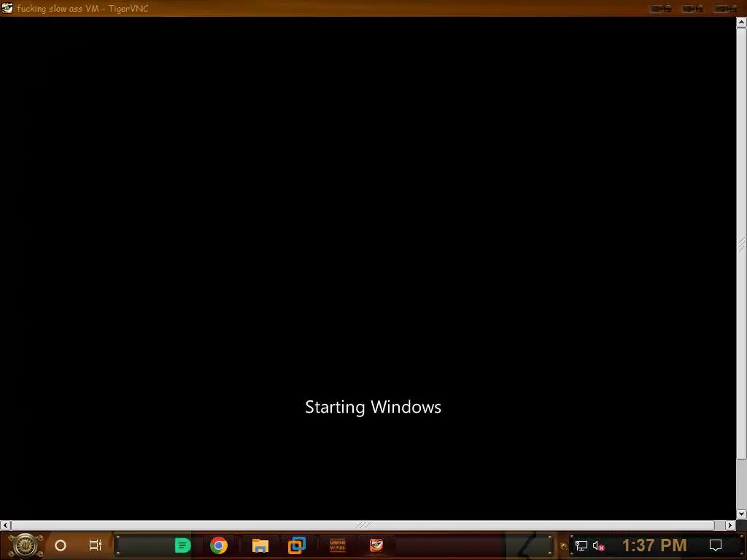The width and height of the screenshot is (747, 560).
Task: Close the TigerVNC window
Action: click(726, 9)
